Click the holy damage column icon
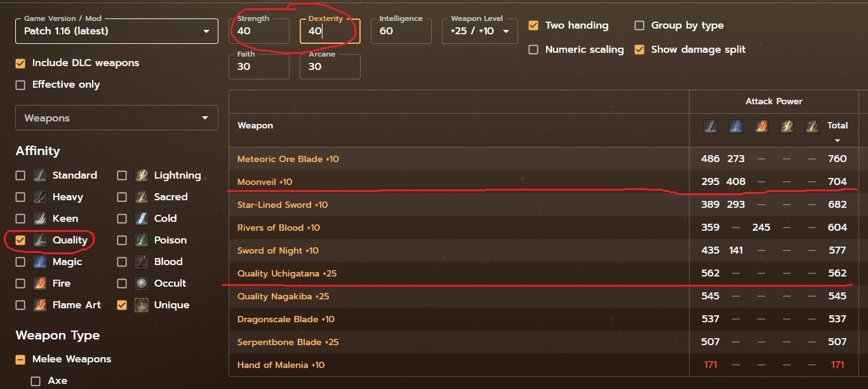 pos(812,126)
